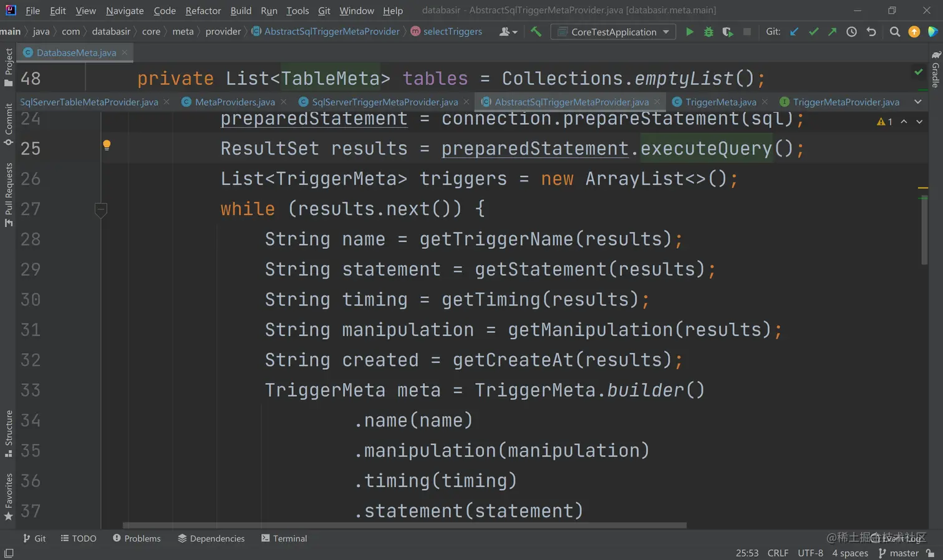
Task: Close the DatabaseMeta.java tab
Action: [x=125, y=52]
